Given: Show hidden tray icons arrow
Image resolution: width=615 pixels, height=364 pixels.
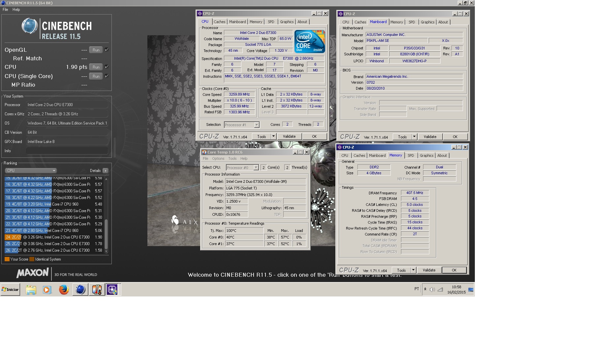Looking at the screenshot, I should coord(425,289).
